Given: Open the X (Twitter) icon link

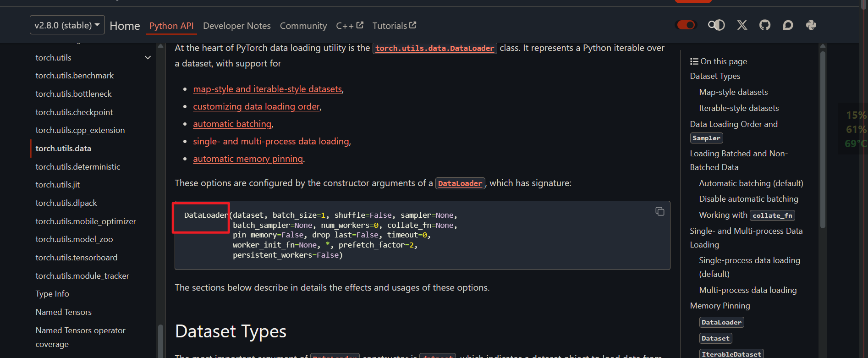Looking at the screenshot, I should (742, 25).
